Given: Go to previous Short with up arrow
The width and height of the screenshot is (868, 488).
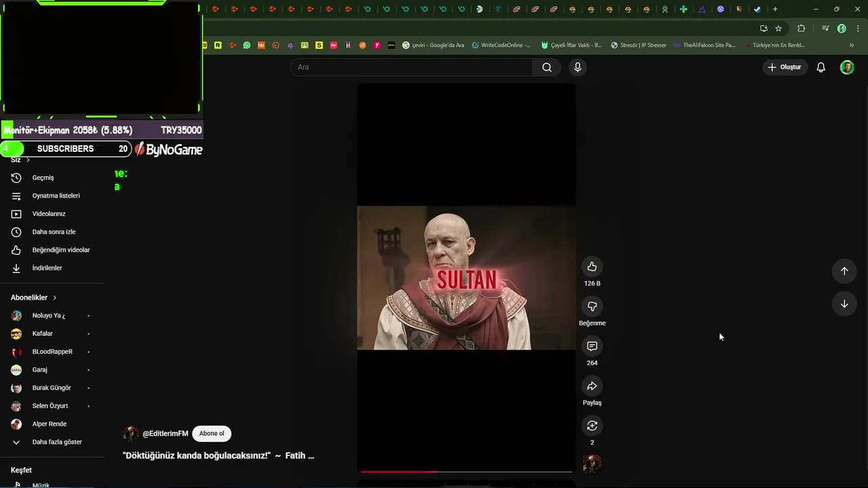Looking at the screenshot, I should [x=844, y=271].
